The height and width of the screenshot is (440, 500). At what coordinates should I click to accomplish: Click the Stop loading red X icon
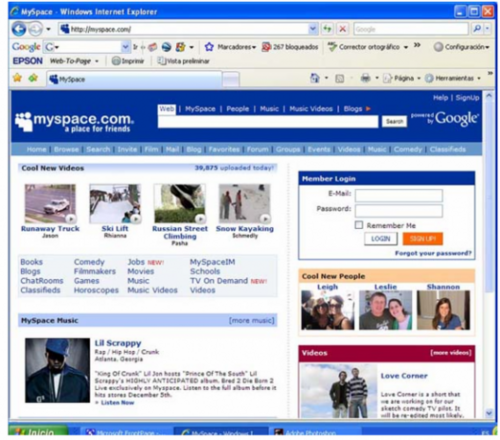click(342, 29)
